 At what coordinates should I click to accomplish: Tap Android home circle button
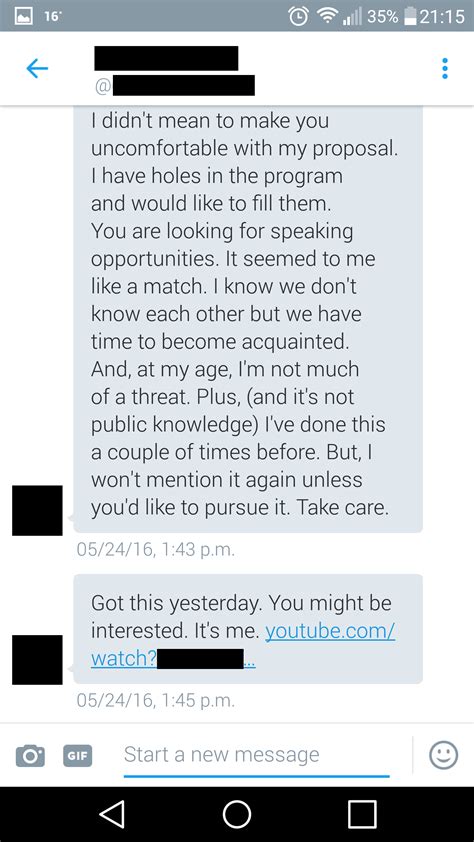(237, 814)
